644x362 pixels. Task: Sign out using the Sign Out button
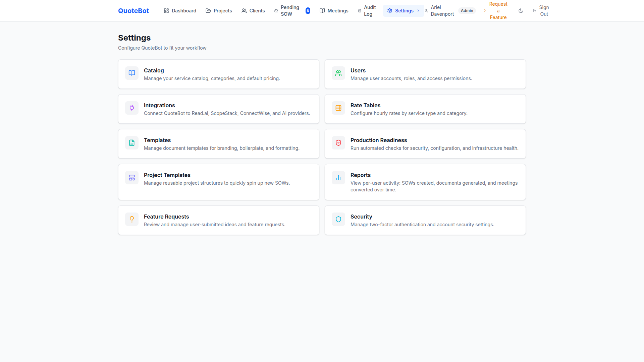[543, 10]
